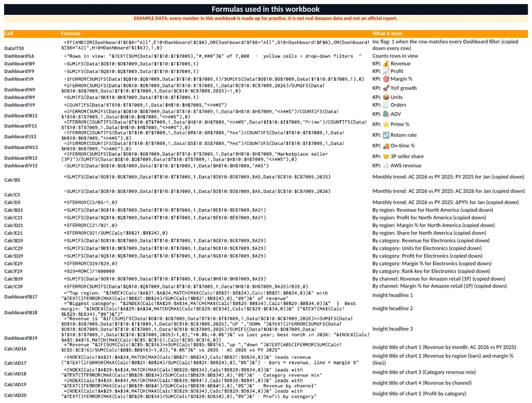Click the receipt icon beside Orders
Image resolution: width=532 pixels, height=403 pixels.
pos(386,105)
